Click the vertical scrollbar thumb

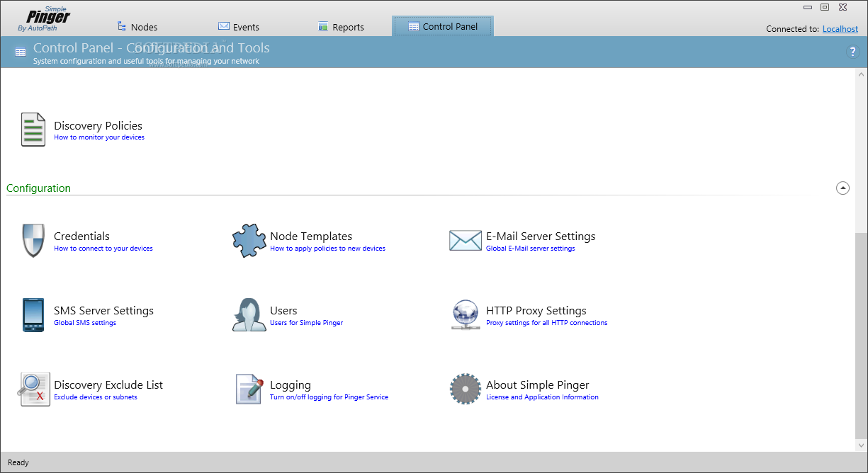point(862,336)
